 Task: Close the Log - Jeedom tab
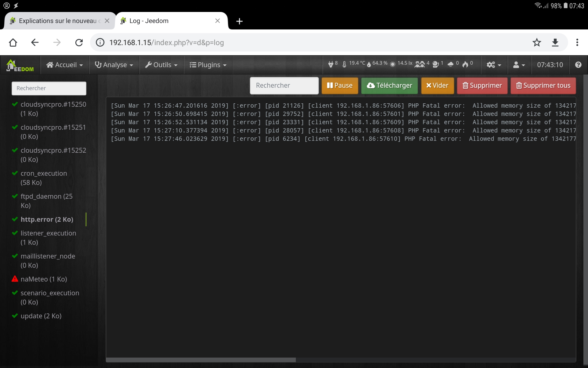point(217,21)
